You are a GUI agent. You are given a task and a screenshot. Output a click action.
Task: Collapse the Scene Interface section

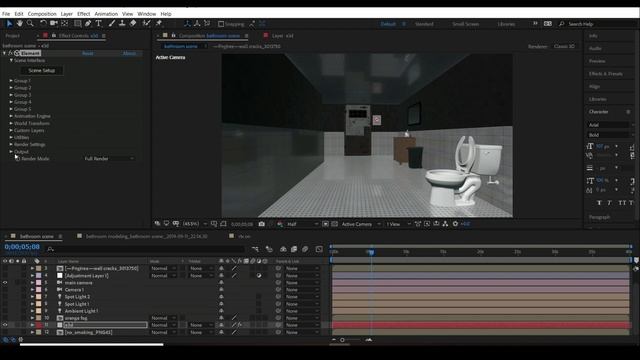click(x=11, y=60)
